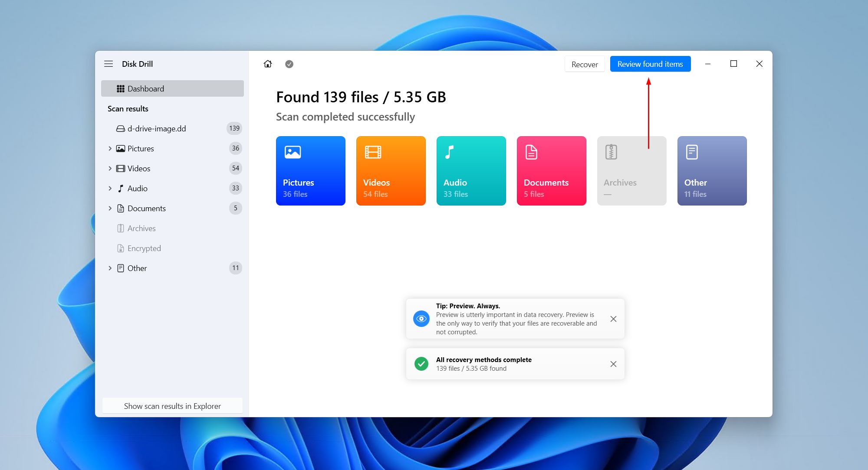Open the pink Documents 5 files tile

pyautogui.click(x=552, y=171)
